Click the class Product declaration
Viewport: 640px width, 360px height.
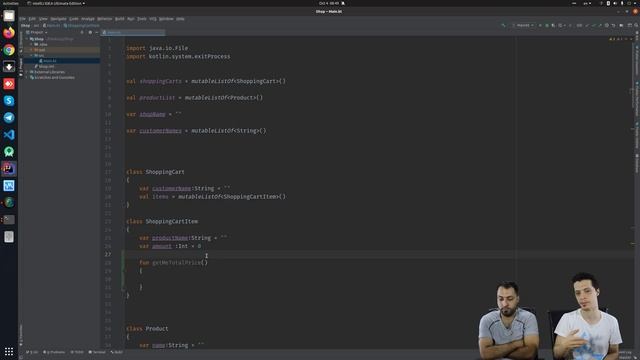(x=147, y=329)
